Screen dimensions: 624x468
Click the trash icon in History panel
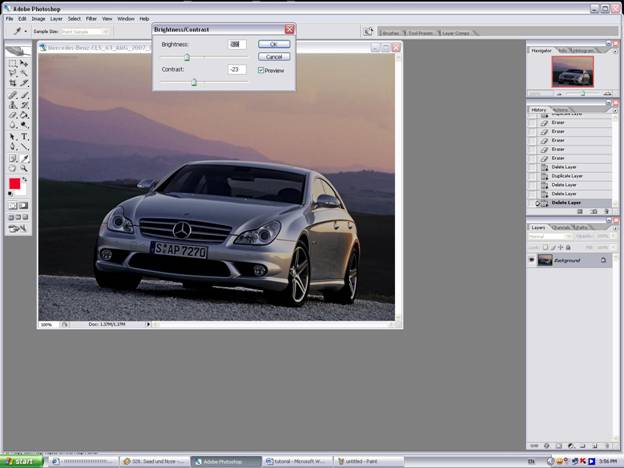tap(606, 212)
